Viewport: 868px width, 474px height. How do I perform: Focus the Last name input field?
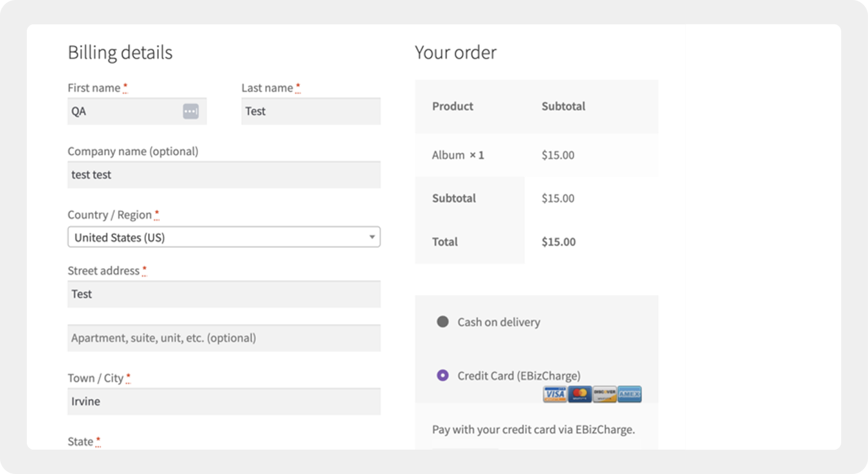point(311,111)
